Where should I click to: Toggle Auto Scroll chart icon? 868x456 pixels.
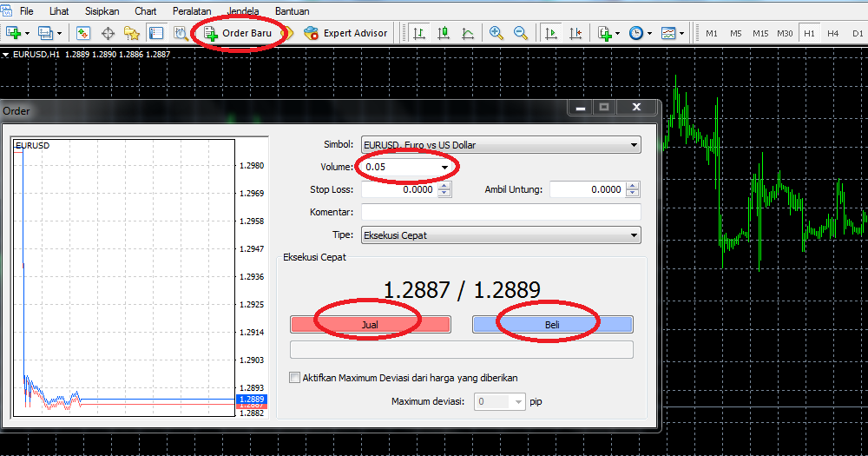[551, 33]
